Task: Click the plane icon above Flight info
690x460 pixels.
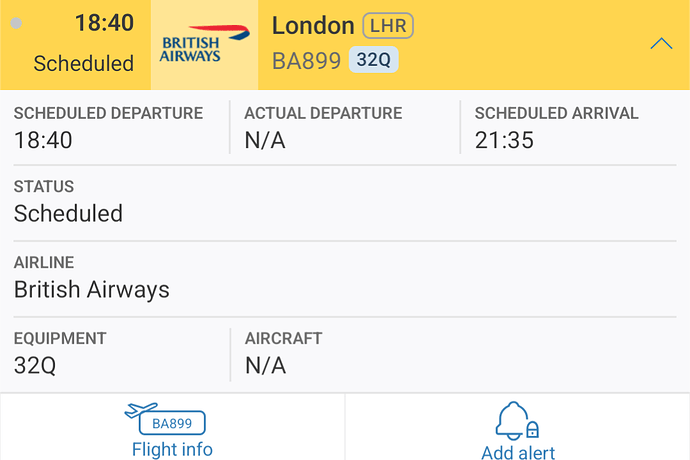Action: tap(143, 412)
